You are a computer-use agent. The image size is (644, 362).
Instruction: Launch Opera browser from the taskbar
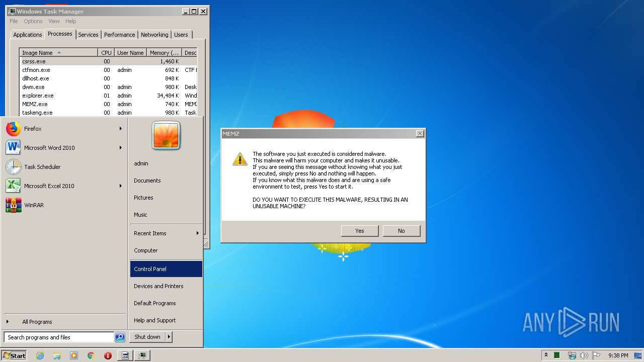click(108, 355)
